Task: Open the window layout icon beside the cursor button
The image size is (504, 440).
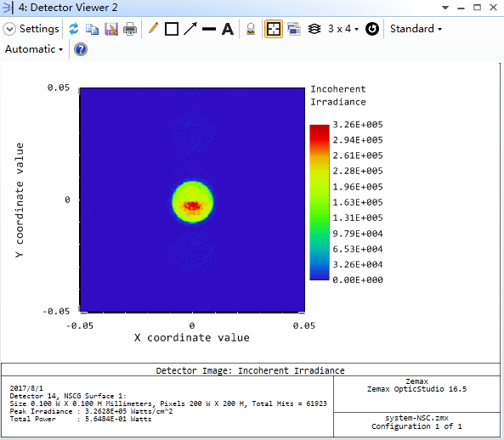Action: click(294, 29)
